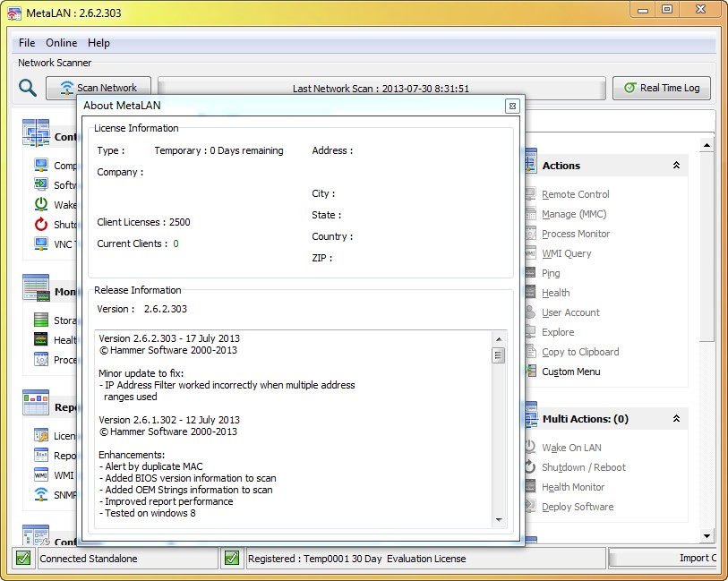Click the Remote Control link

(x=575, y=194)
